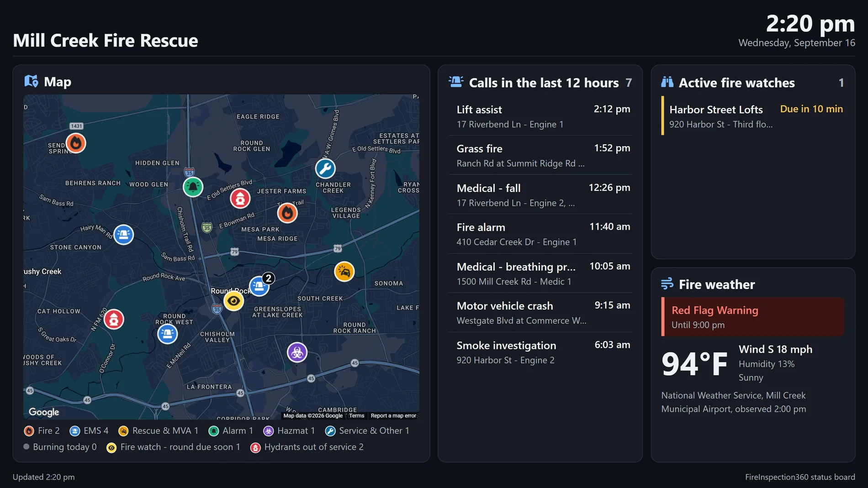Open the Grass fire call entry
The image size is (868, 488).
(x=540, y=156)
